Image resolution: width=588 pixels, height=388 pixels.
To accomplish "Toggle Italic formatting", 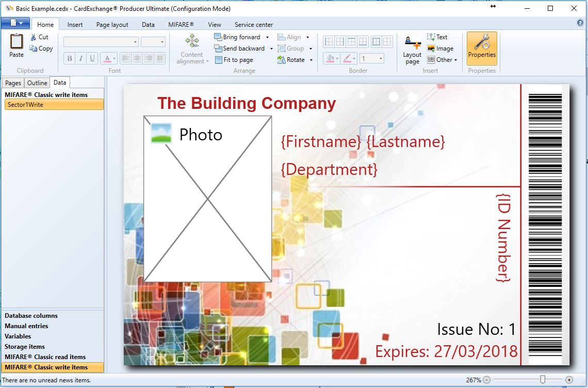I will coord(80,58).
